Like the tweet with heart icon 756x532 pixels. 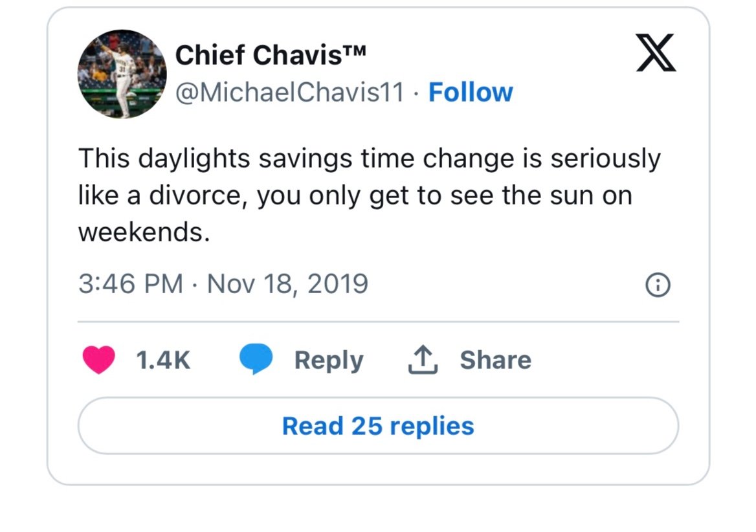(x=99, y=359)
